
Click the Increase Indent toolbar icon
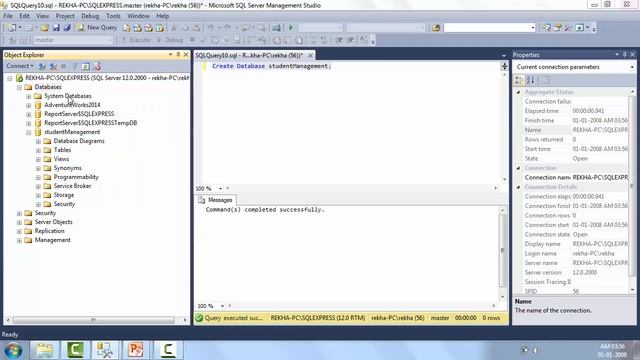point(350,40)
